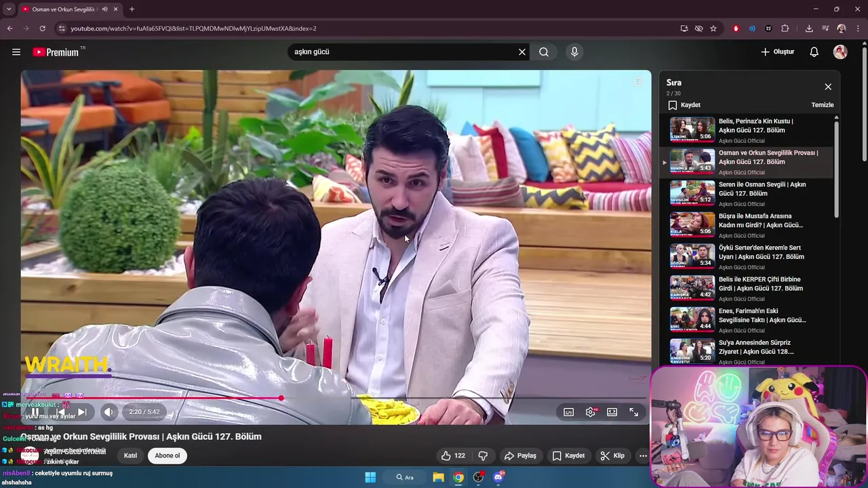Go to YouTube Premium home logo
The width and height of the screenshot is (868, 488).
click(56, 52)
